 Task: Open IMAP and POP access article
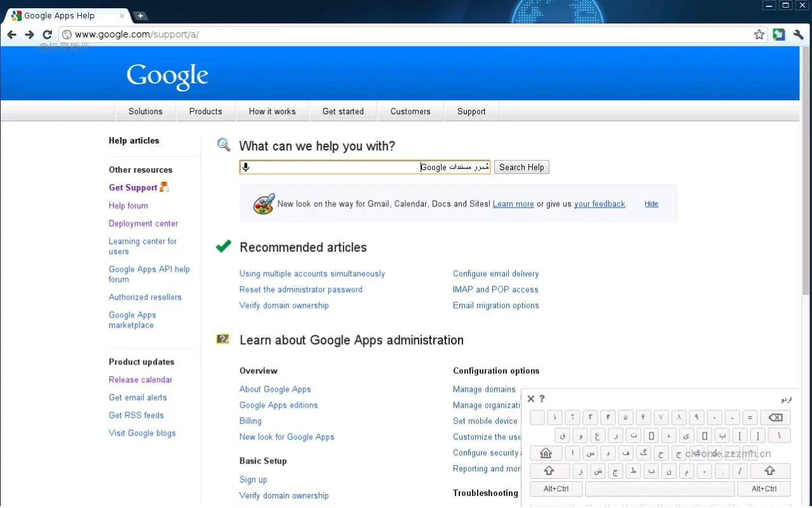tap(495, 290)
